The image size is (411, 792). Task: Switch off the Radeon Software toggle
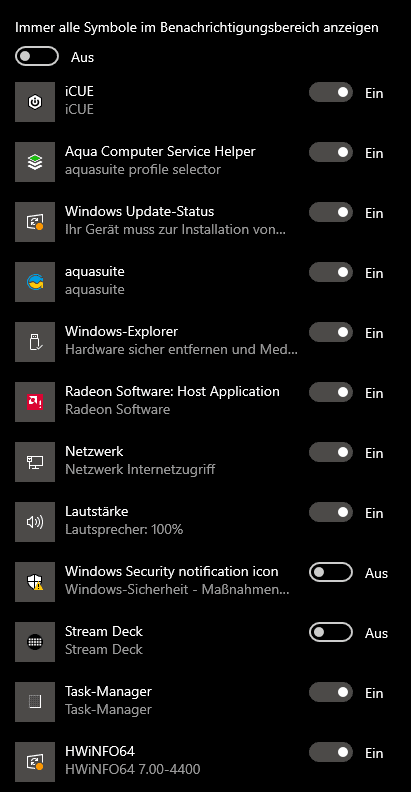(331, 392)
